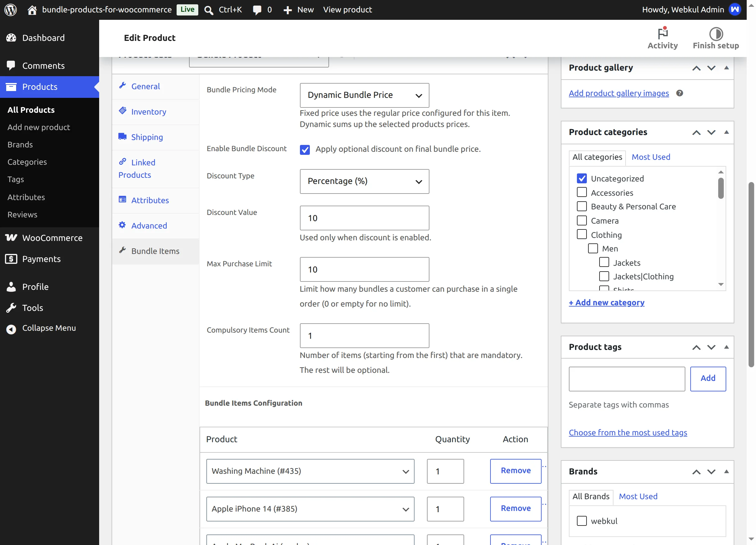The height and width of the screenshot is (545, 756).
Task: Click Choose from most used tags
Action: click(627, 432)
